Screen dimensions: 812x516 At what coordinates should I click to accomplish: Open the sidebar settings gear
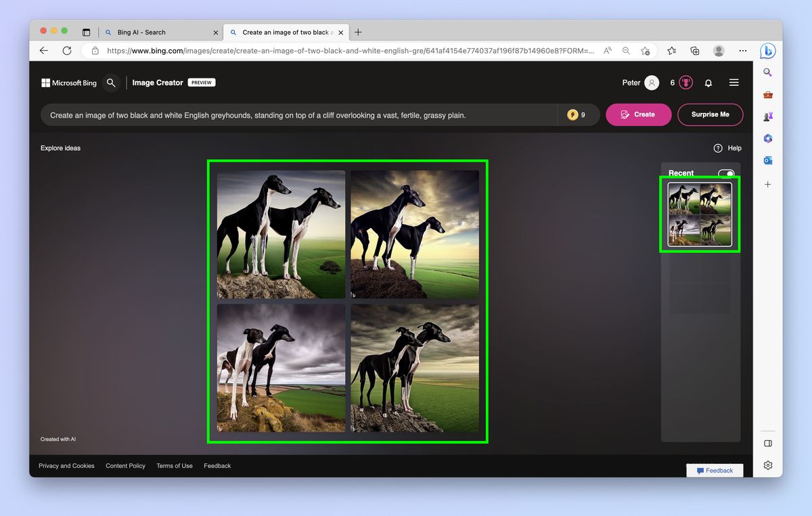point(767,465)
